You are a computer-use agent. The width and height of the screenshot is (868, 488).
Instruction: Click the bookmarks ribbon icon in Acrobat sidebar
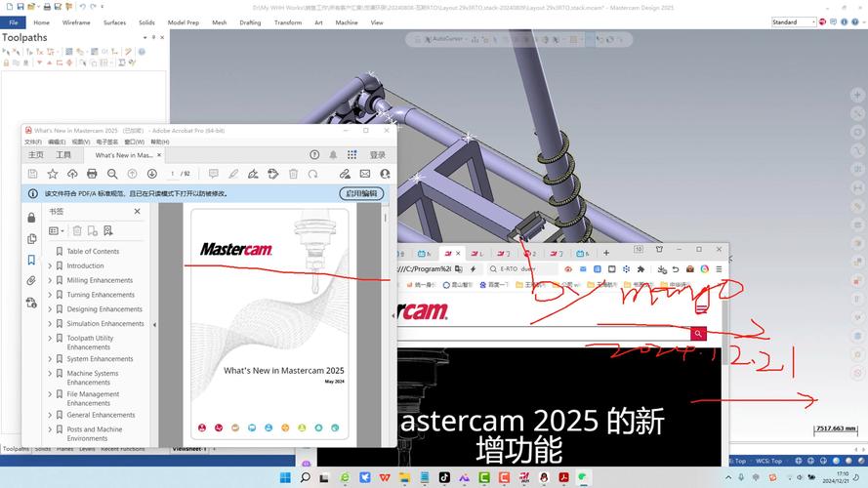(31, 260)
